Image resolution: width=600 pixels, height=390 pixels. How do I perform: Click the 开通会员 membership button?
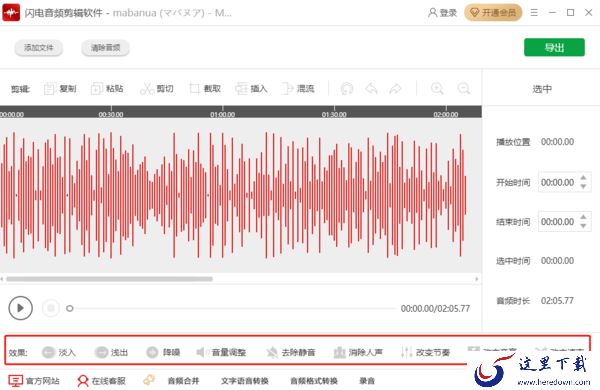[493, 13]
